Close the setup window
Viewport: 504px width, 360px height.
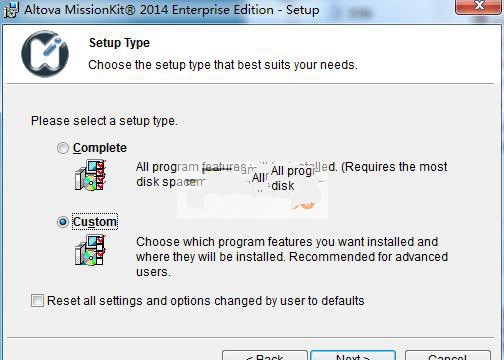479,6
